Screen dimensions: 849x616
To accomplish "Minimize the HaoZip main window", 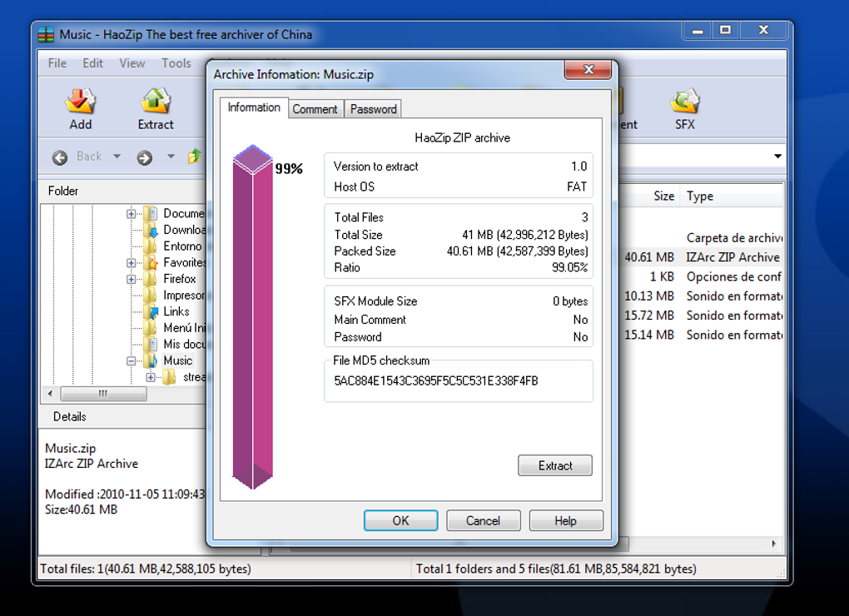I will (x=698, y=30).
